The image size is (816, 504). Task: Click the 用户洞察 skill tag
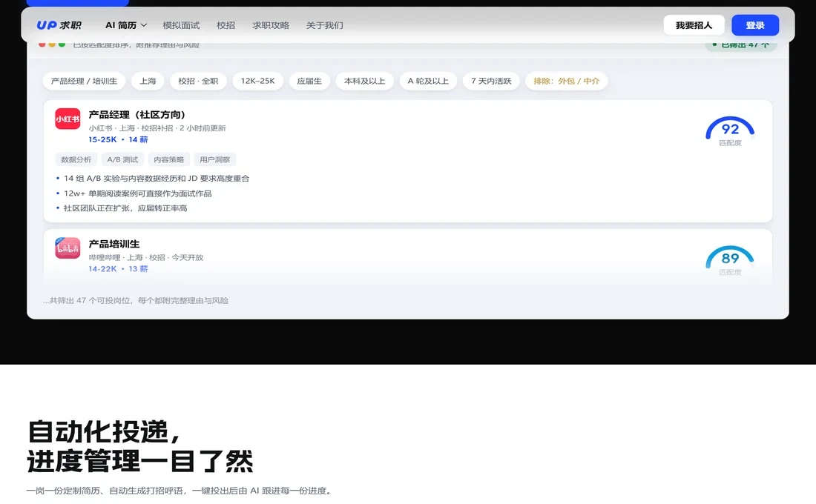click(215, 159)
